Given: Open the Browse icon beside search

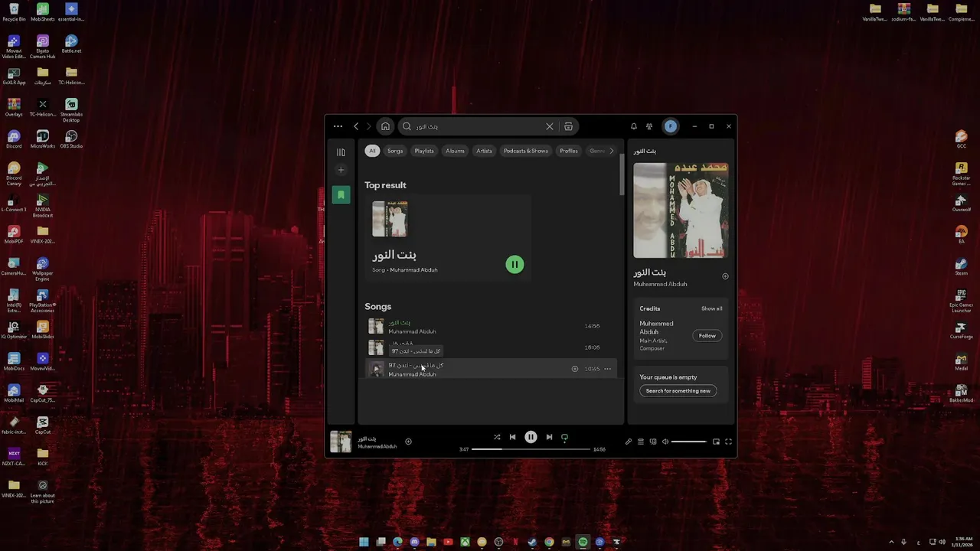Looking at the screenshot, I should (x=568, y=126).
